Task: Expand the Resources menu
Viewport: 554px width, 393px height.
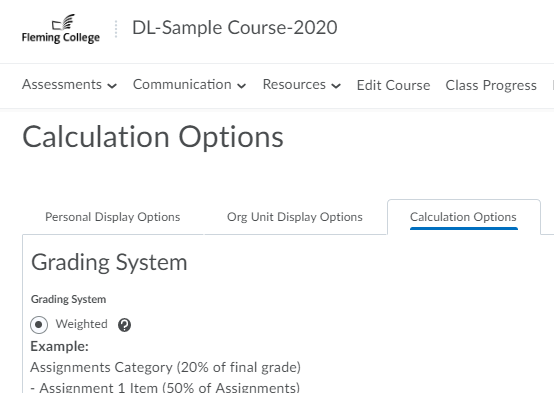Action: [x=302, y=85]
